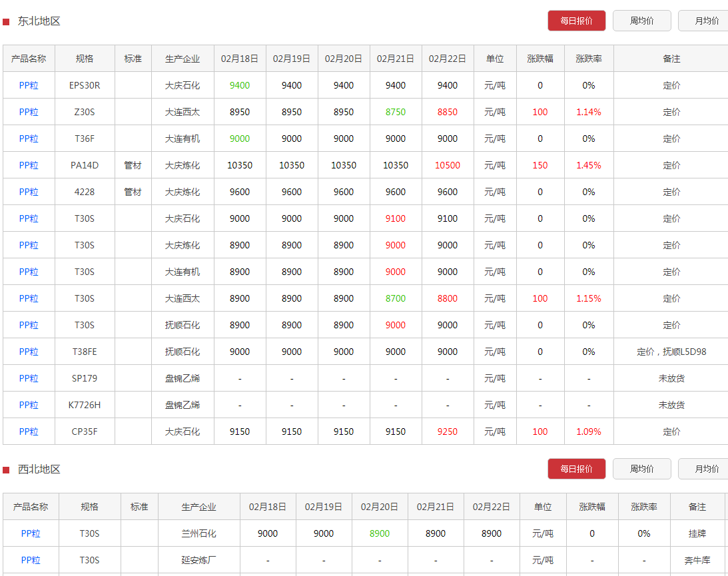Viewport: 728px width, 576px height.
Task: Open PP粒 link in EPS30R row
Action: tap(29, 85)
